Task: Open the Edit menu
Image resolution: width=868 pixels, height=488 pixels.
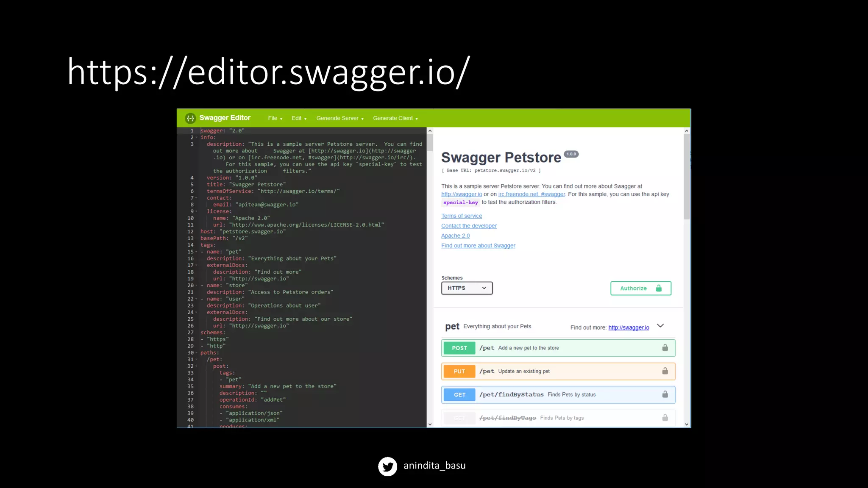Action: tap(299, 118)
